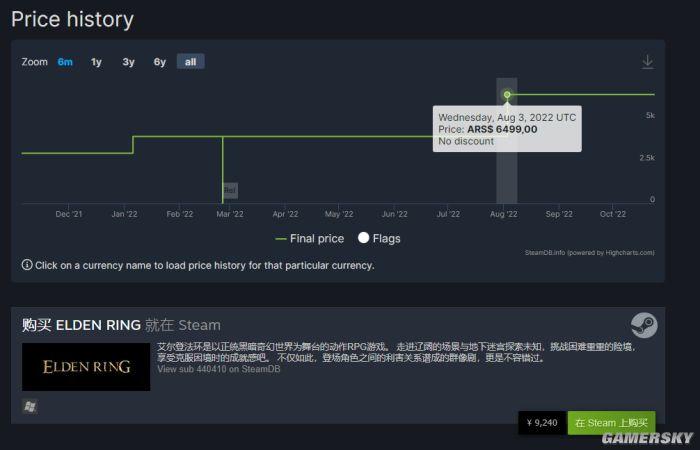Click the green buy on Steam button
This screenshot has height=450, width=700.
611,422
